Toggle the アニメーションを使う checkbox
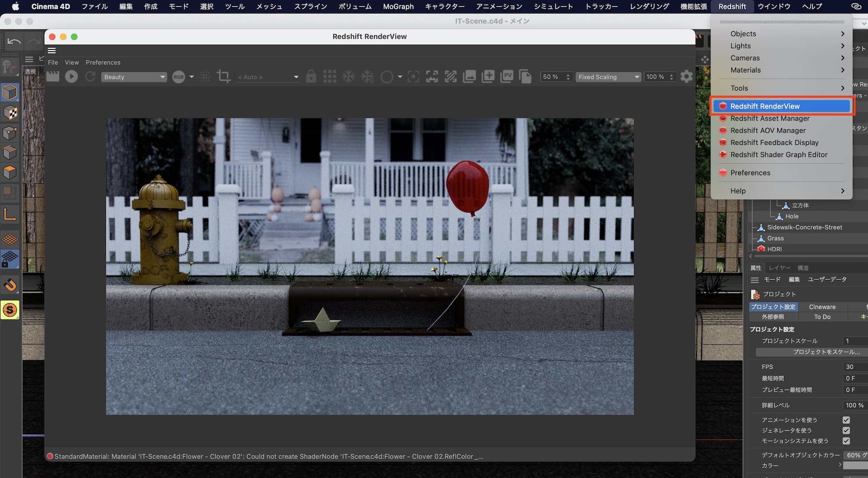 point(846,420)
